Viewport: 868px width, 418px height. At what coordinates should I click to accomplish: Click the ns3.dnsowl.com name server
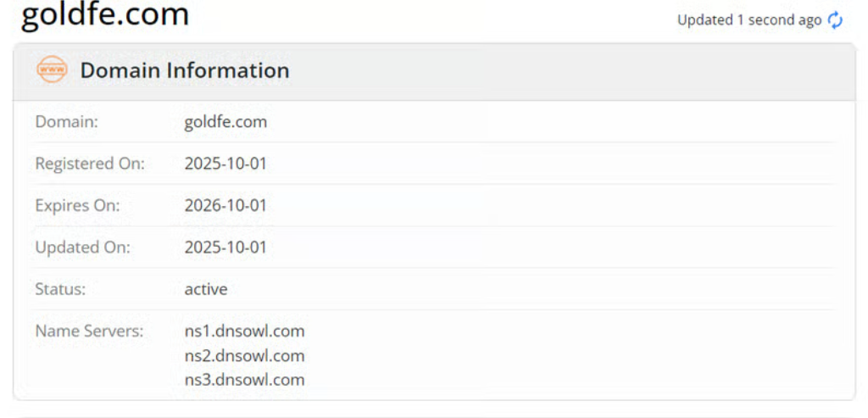(244, 380)
